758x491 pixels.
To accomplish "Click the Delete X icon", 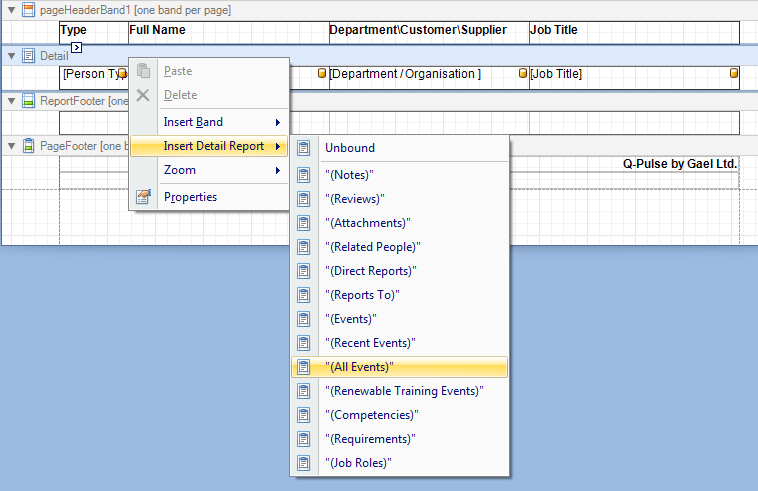I will tap(143, 95).
